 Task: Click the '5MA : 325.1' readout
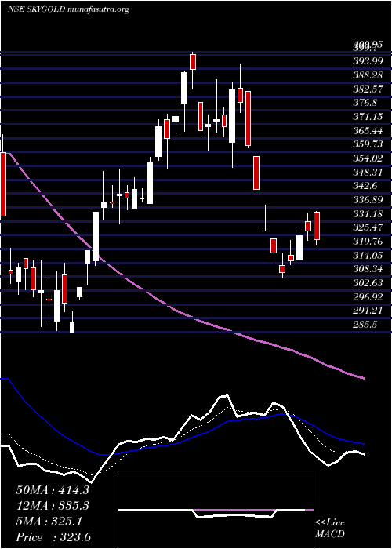click(x=49, y=522)
